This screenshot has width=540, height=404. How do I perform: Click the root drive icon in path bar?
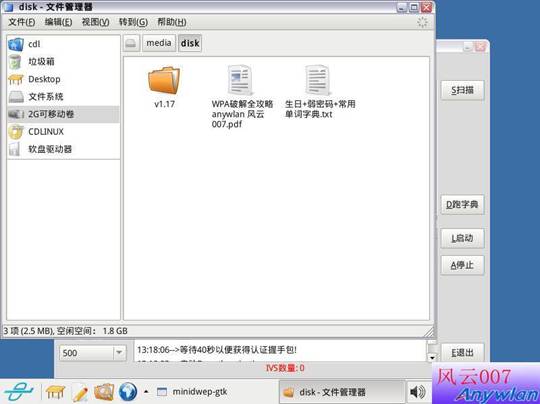(131, 43)
